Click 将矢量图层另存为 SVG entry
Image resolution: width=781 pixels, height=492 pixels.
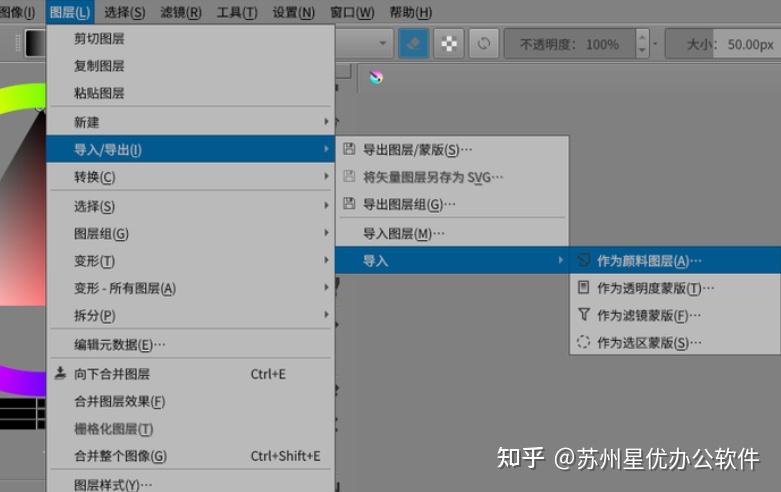pyautogui.click(x=453, y=177)
